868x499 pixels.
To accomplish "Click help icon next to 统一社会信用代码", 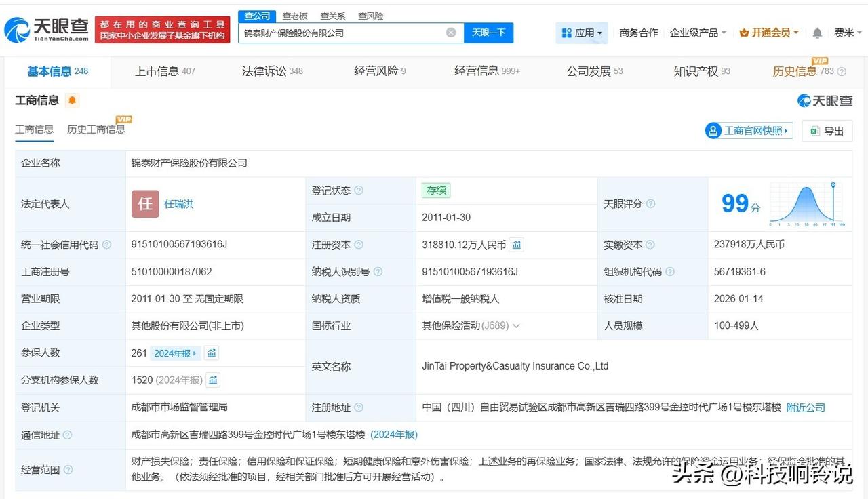I will (x=106, y=245).
